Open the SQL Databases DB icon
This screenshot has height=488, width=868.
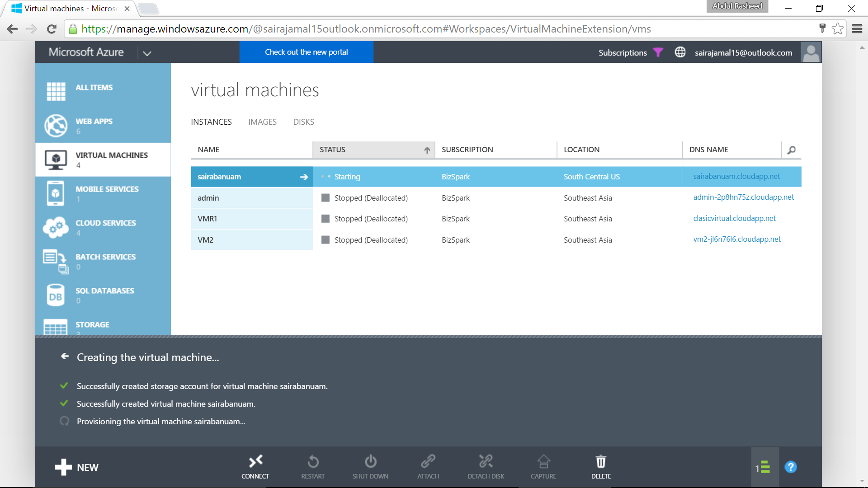click(56, 295)
